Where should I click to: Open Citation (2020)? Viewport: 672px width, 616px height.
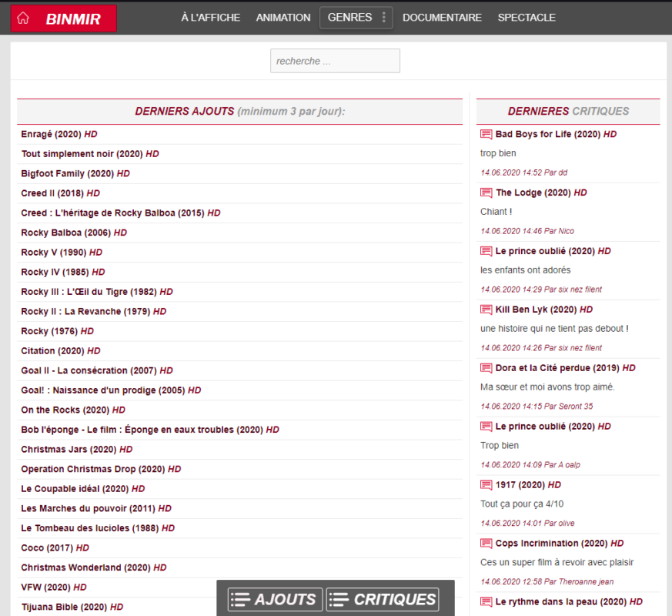point(61,351)
